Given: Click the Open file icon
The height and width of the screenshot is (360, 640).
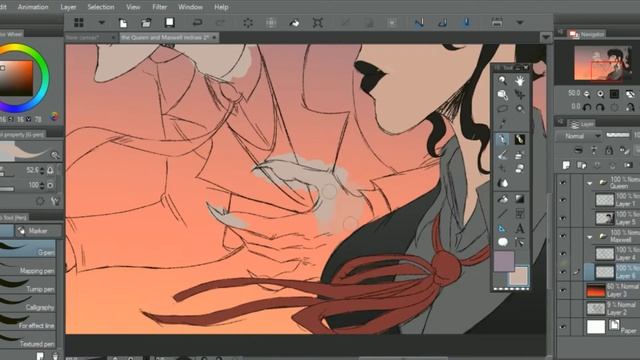Looking at the screenshot, I should tap(146, 23).
